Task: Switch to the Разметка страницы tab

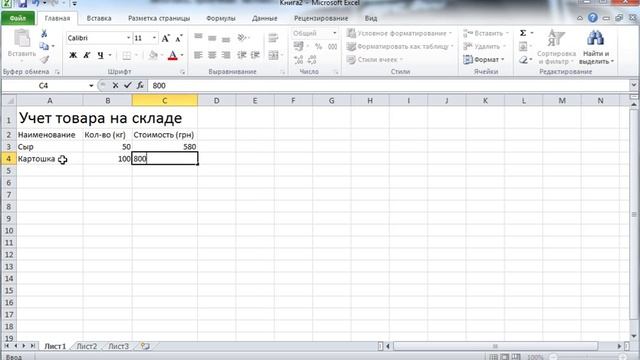Action: 159,18
